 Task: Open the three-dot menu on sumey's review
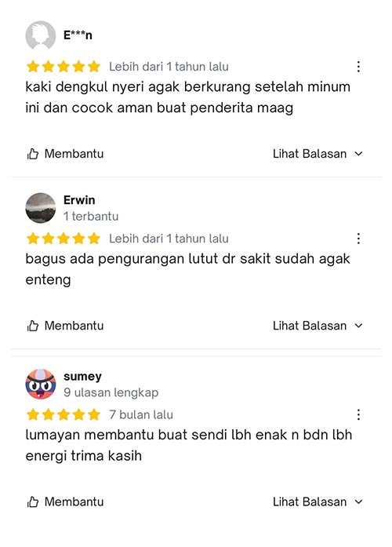click(x=358, y=415)
